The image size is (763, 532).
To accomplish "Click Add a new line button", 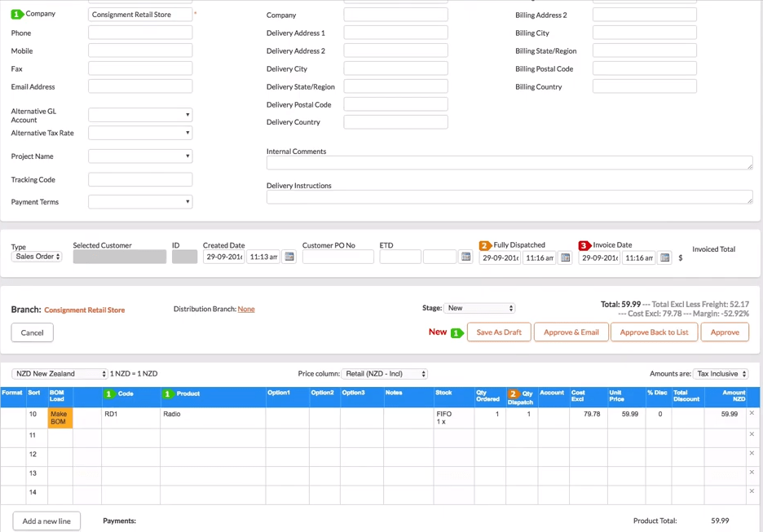I will (x=46, y=521).
